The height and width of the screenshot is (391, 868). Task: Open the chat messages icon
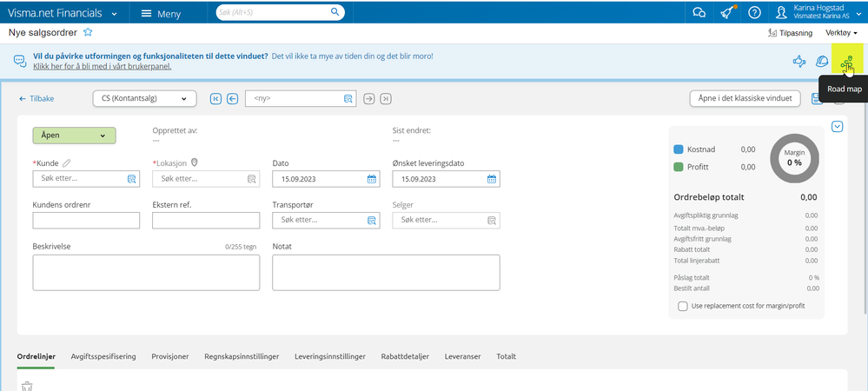click(699, 12)
